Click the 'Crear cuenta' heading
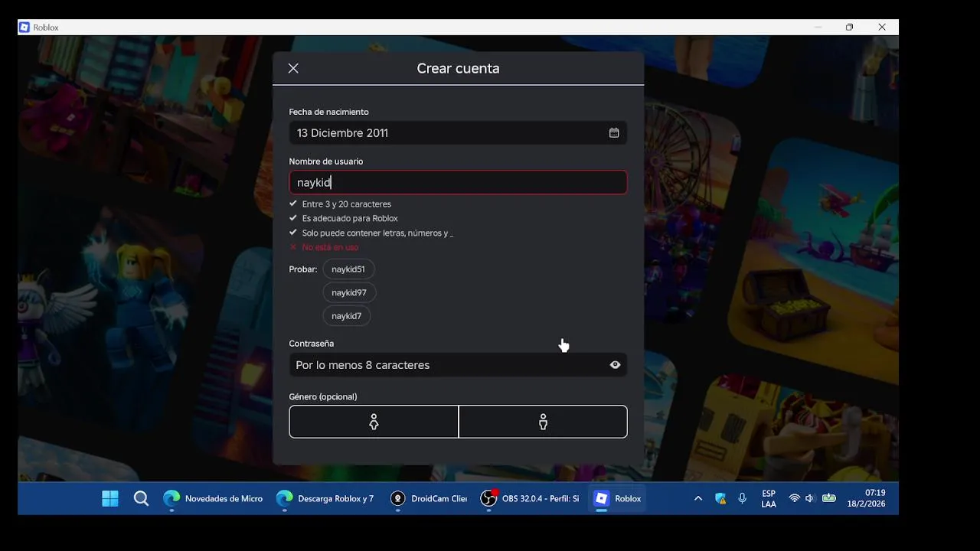The height and width of the screenshot is (551, 980). (x=458, y=68)
